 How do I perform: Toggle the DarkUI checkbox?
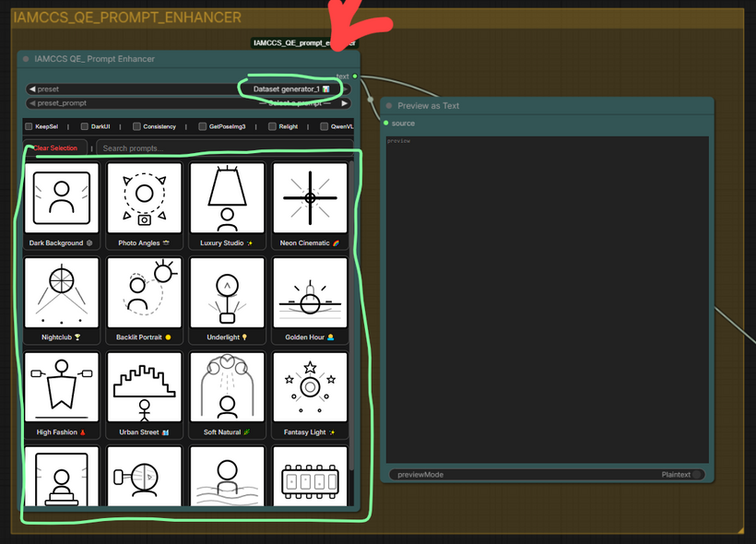[84, 126]
